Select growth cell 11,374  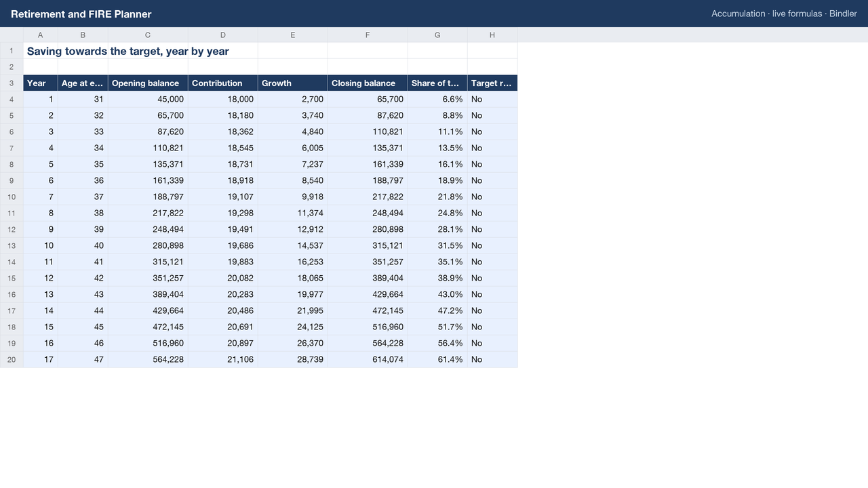tap(292, 213)
